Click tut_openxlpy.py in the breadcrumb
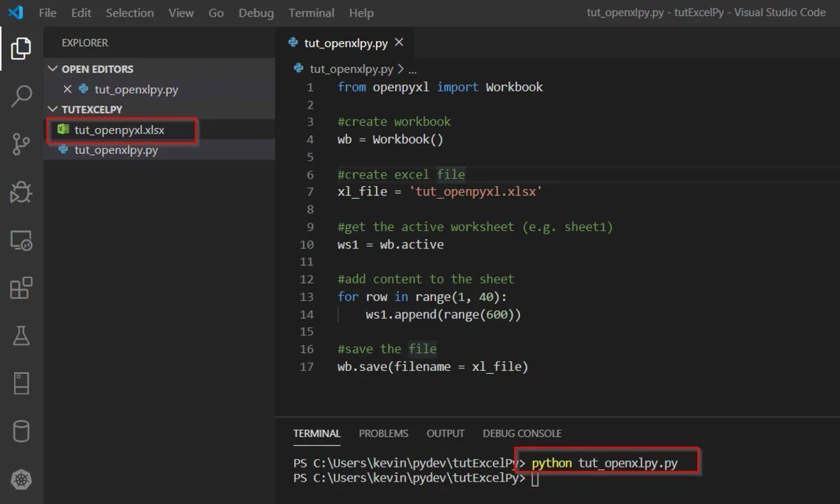 [x=351, y=69]
